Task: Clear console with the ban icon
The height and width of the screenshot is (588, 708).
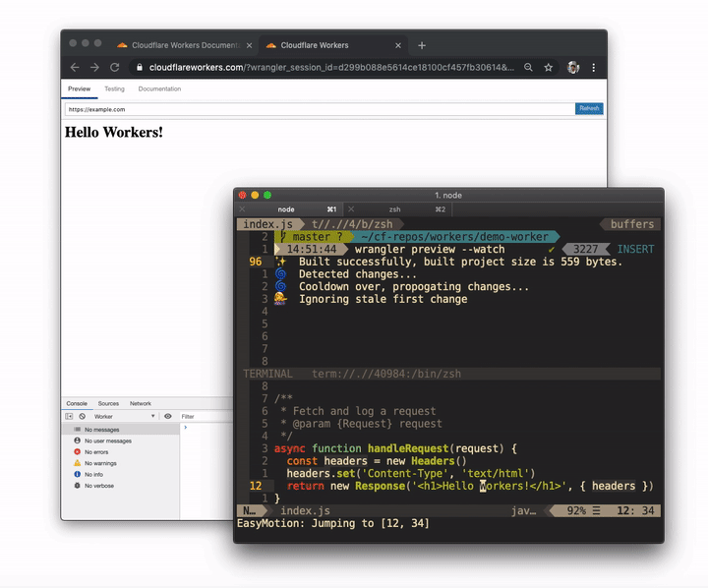Action: coord(83,416)
